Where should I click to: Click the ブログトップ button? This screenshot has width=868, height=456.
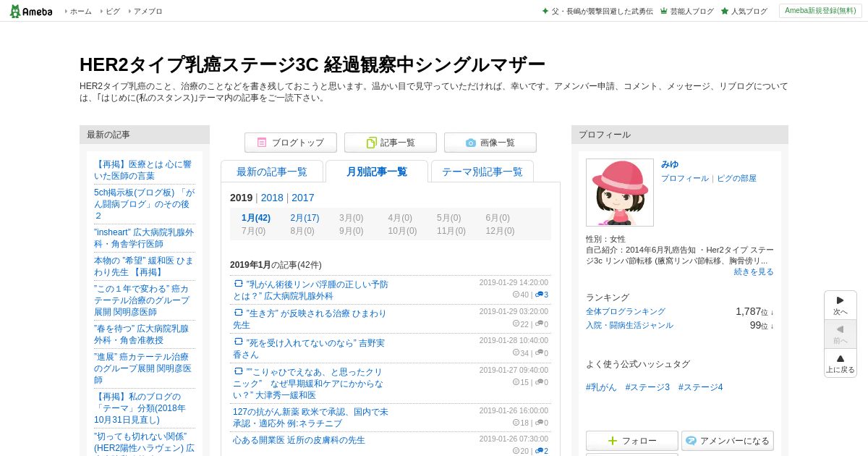(290, 143)
